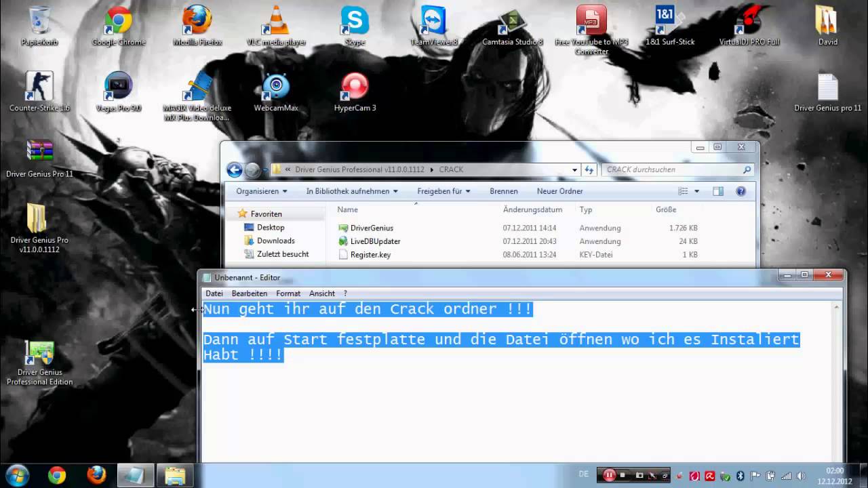This screenshot has width=868, height=488.
Task: Click the network signal tray icon
Action: click(x=787, y=476)
